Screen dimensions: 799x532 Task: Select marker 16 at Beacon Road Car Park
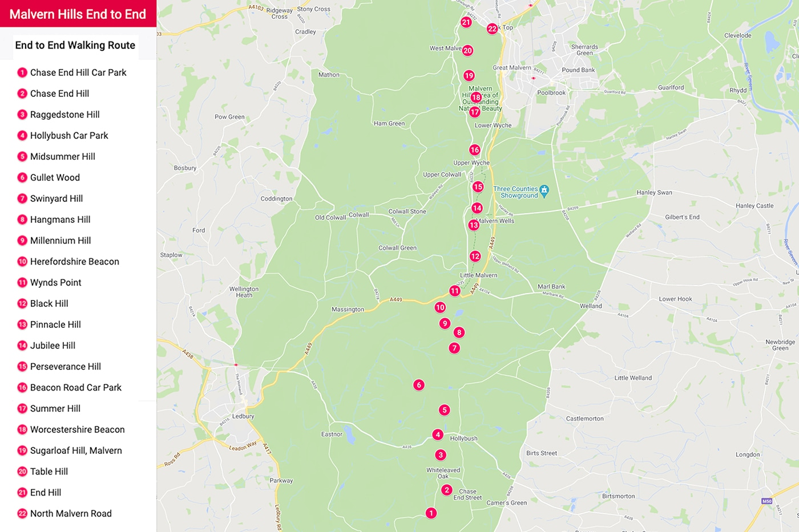[x=474, y=149]
